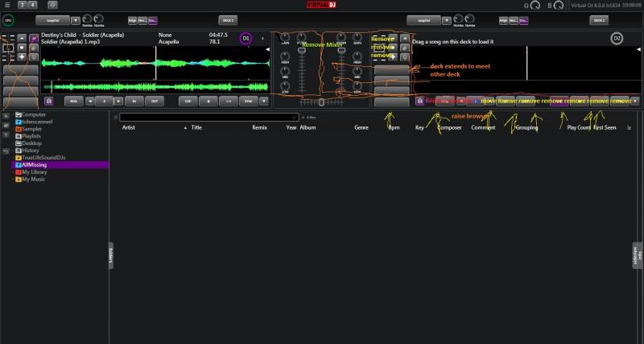Open the left deck effect dropdown arrow
Viewport: 644px width, 344px height.
coord(76,20)
